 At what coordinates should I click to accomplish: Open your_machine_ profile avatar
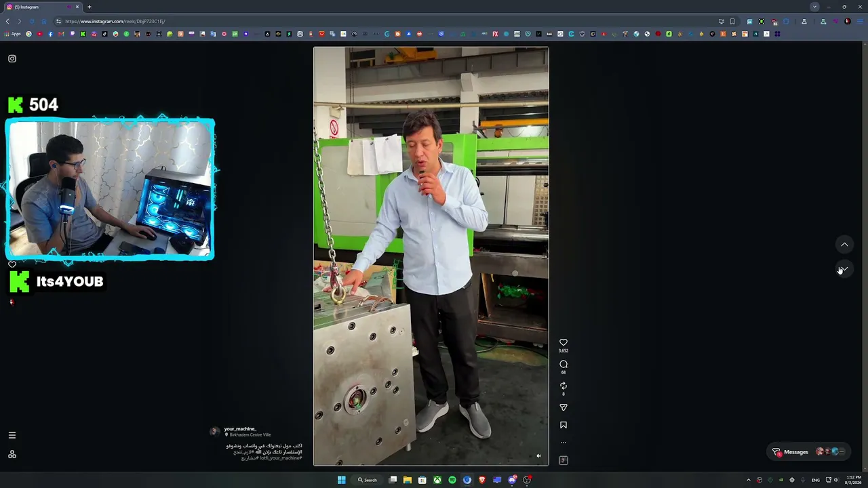pyautogui.click(x=214, y=431)
